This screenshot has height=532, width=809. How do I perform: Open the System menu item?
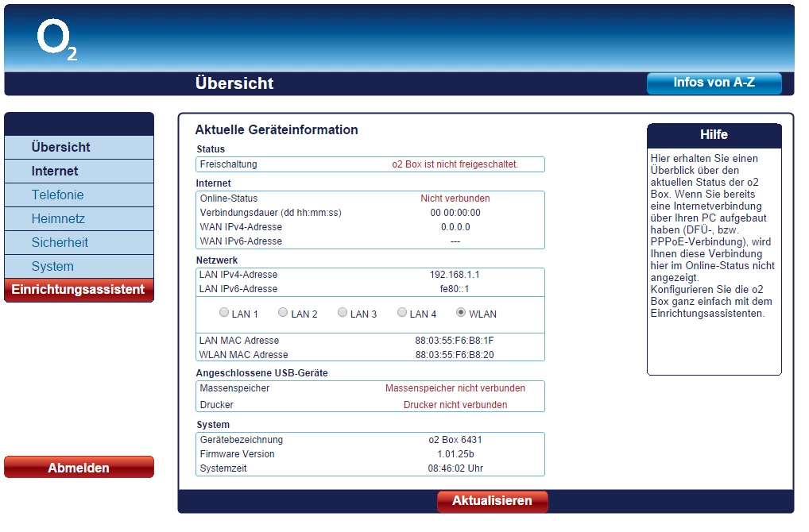click(79, 266)
